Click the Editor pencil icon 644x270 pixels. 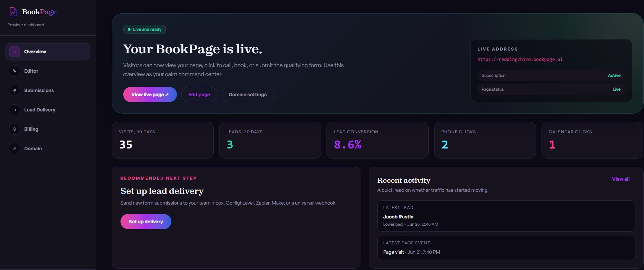click(15, 71)
